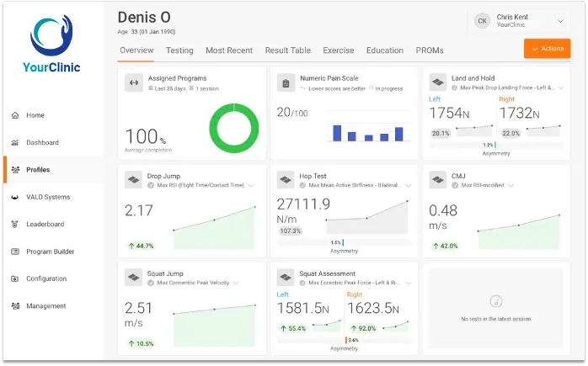Open the Result Table tab

(287, 50)
